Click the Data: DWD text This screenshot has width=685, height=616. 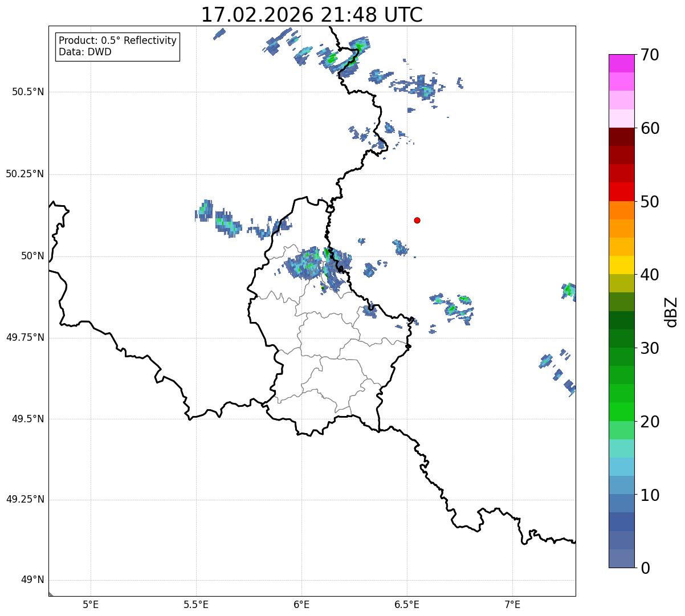[85, 52]
